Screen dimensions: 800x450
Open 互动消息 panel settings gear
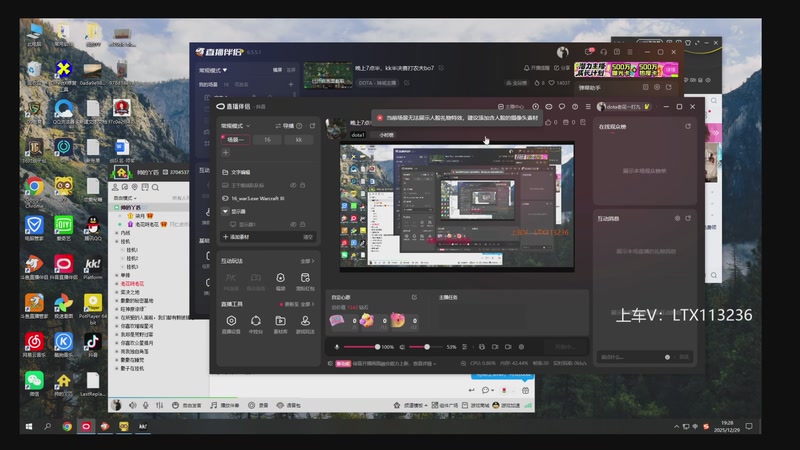click(678, 218)
